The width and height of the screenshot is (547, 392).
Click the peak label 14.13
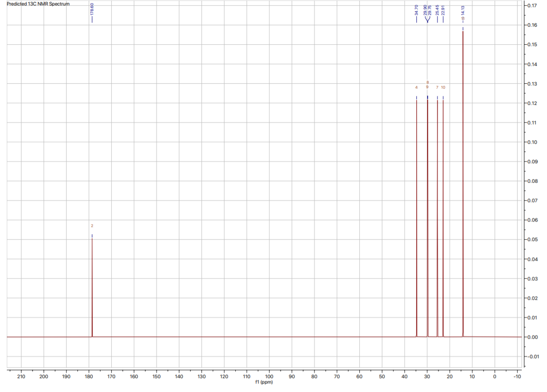463,10
